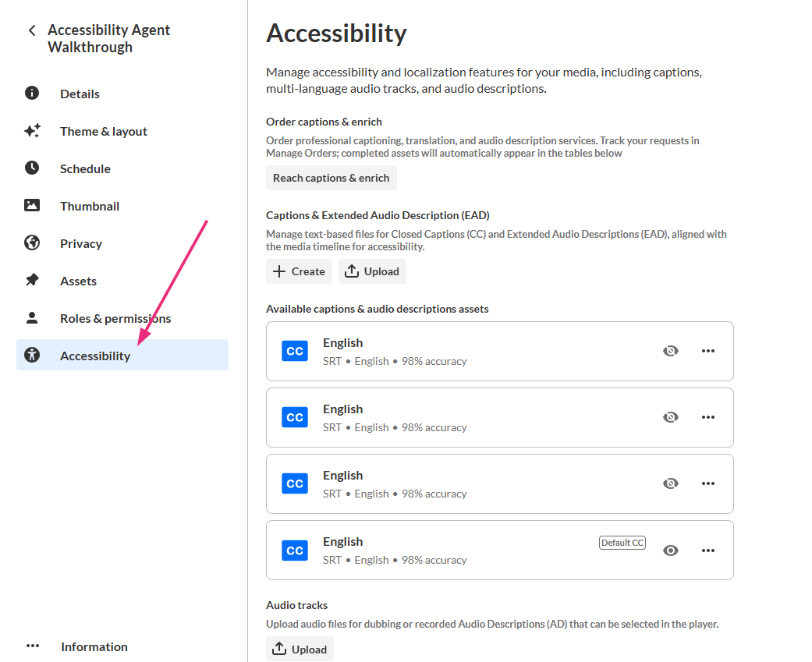Upload a file under Audio tracks

(300, 650)
